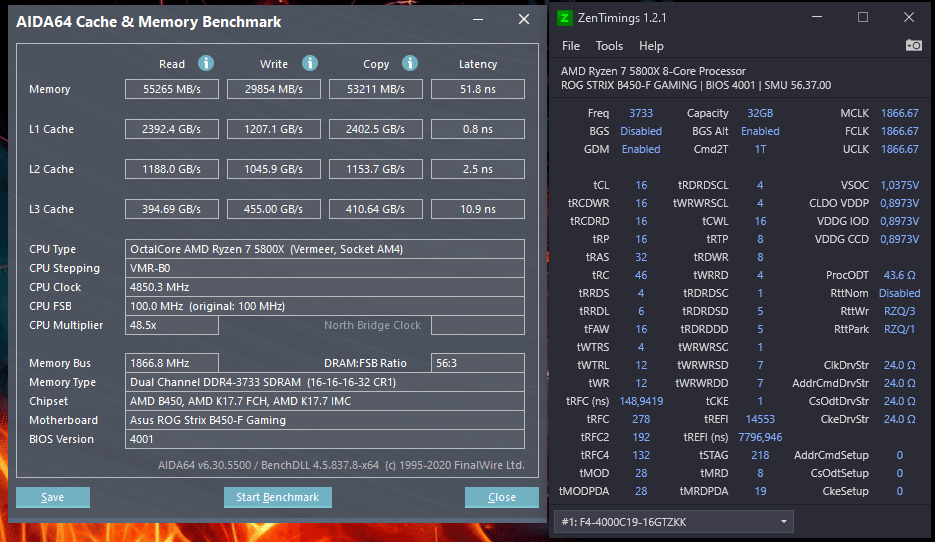Click the GDM value Enabled
This screenshot has height=542, width=935.
click(x=641, y=149)
